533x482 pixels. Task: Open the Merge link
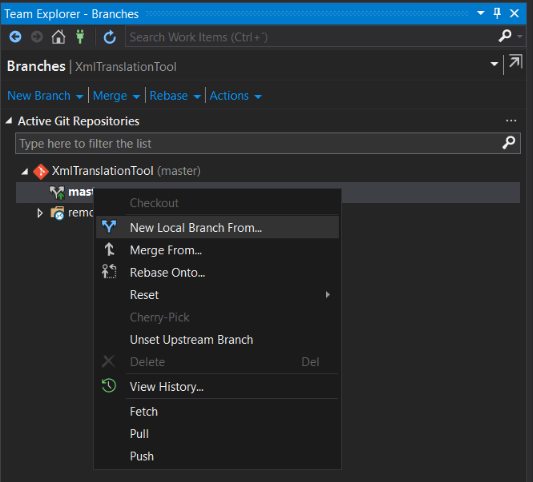click(110, 96)
